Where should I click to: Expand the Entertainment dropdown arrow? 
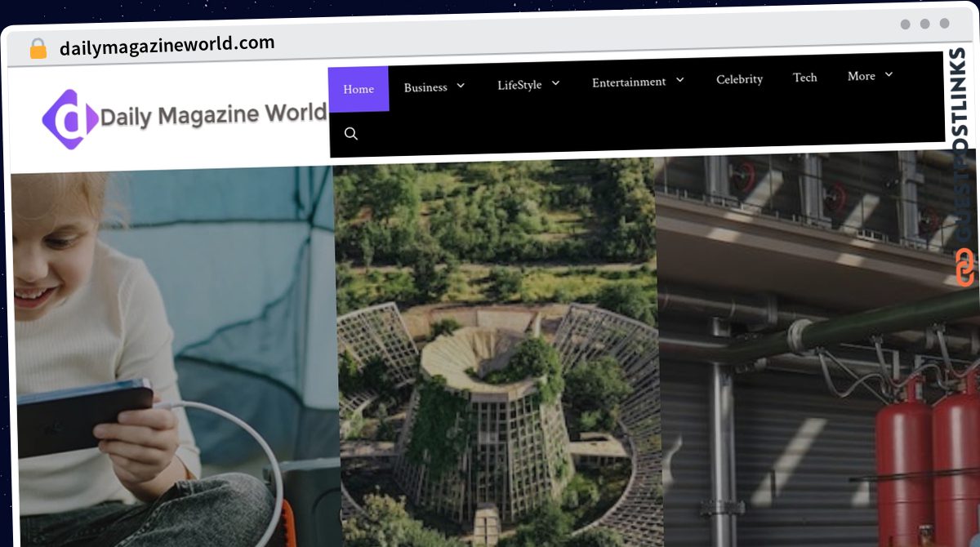tap(679, 80)
